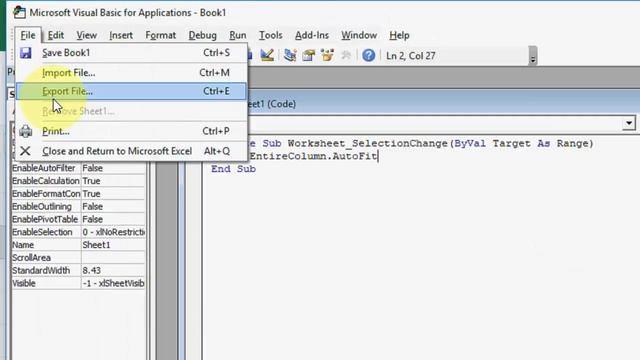Click the empty ScrollArea value field
The image size is (640, 360).
click(113, 258)
